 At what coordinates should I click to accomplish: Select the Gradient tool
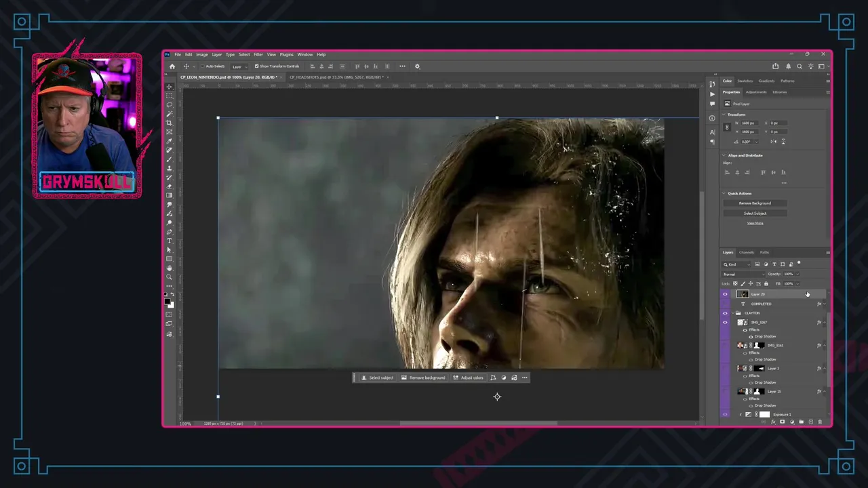(x=170, y=195)
